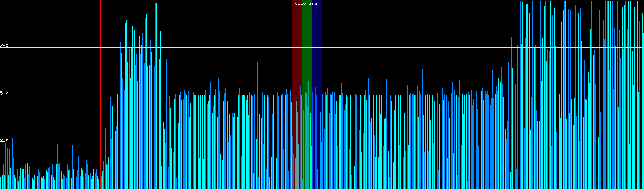644x189 pixels.
Task: Click the 50% axis label
Action: pos(4,93)
